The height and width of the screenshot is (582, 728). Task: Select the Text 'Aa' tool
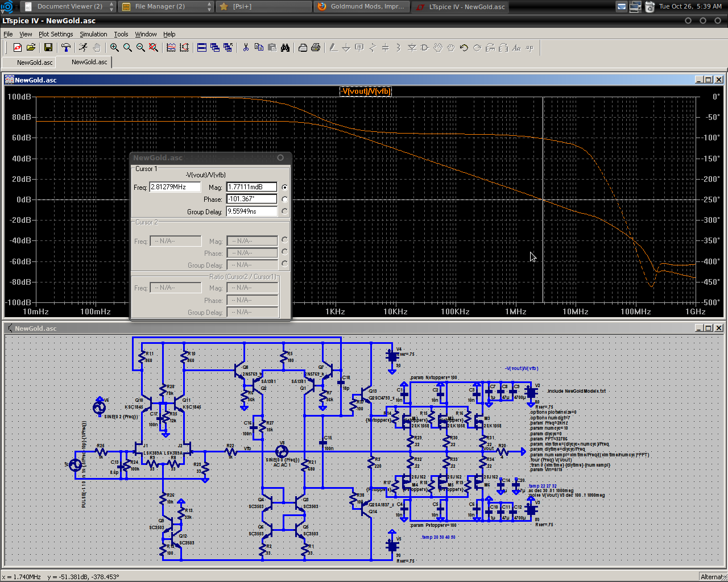click(x=516, y=48)
